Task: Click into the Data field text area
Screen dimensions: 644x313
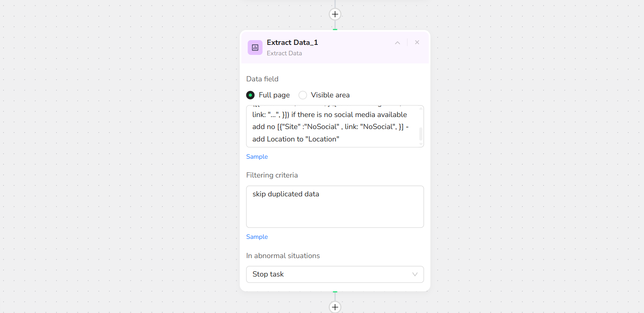Action: tap(329, 127)
